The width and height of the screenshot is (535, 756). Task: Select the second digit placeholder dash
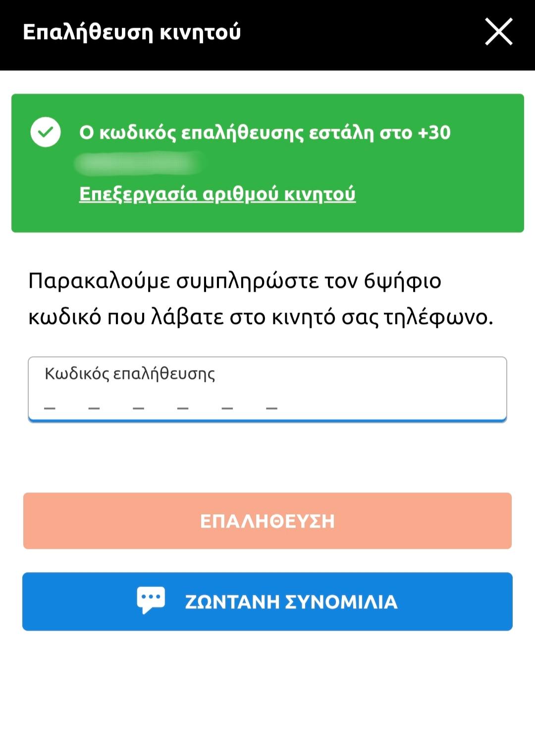pyautogui.click(x=94, y=408)
